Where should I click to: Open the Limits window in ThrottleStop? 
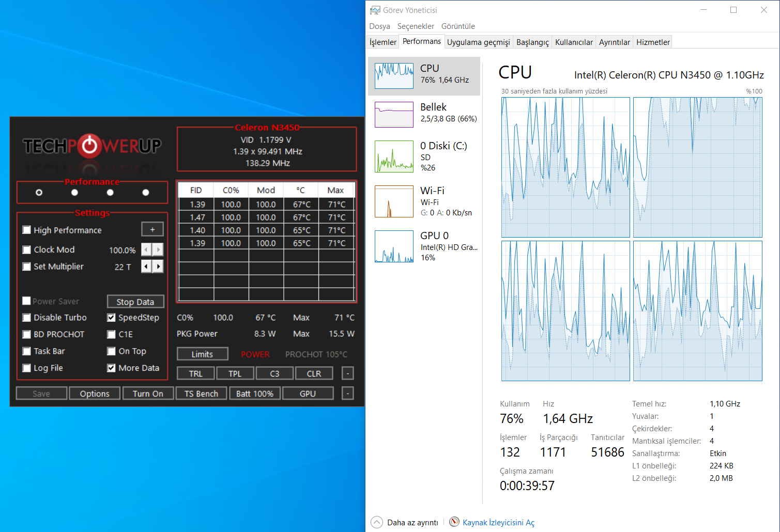(202, 354)
